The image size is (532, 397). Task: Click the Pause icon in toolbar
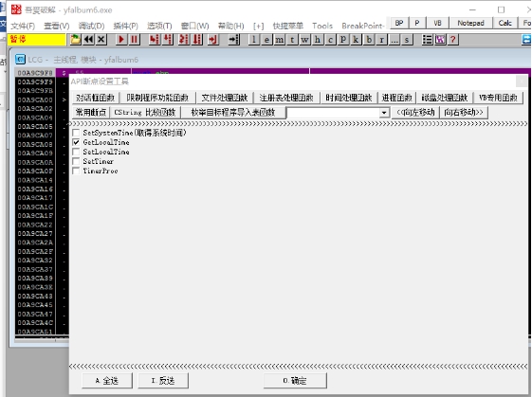click(134, 40)
